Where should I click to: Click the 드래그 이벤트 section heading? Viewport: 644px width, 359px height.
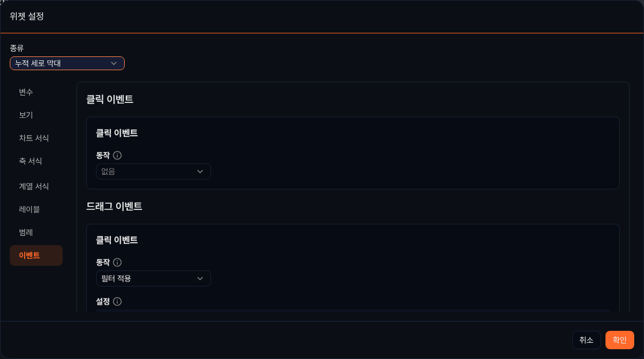pyautogui.click(x=114, y=207)
